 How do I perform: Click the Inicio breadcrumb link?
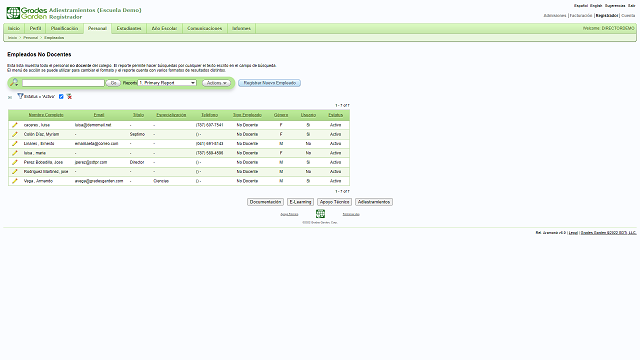point(12,38)
